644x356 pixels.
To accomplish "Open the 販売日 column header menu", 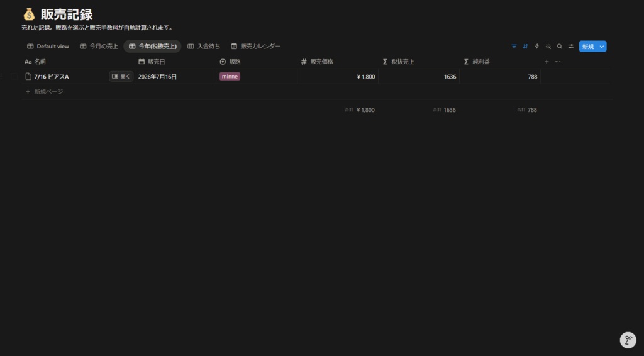I will click(x=175, y=62).
